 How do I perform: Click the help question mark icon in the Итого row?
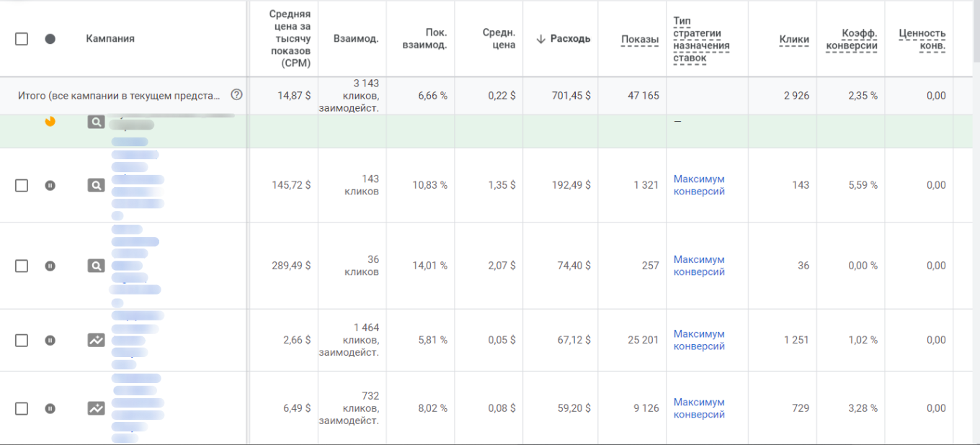(236, 95)
